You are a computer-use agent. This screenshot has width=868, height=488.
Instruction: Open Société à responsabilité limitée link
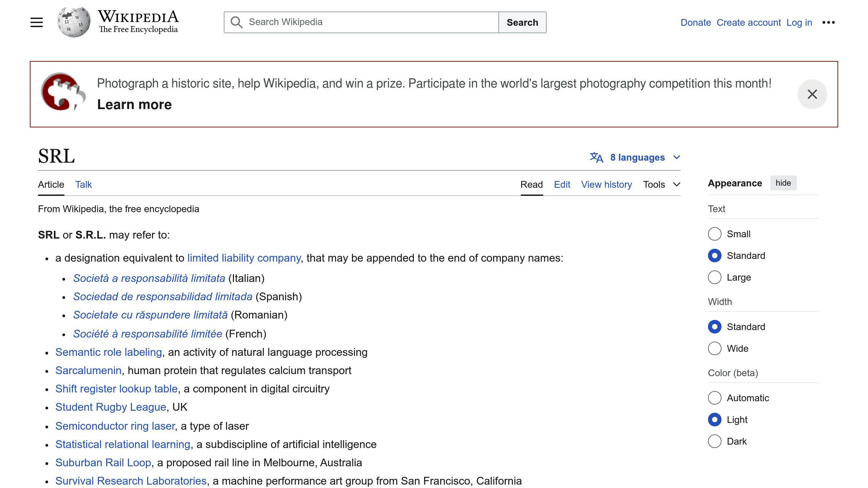point(147,334)
